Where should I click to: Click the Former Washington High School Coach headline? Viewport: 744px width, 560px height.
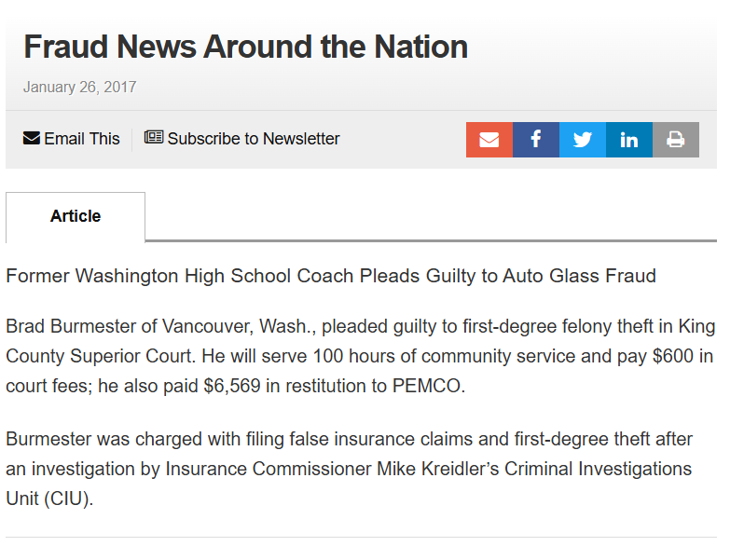point(331,276)
